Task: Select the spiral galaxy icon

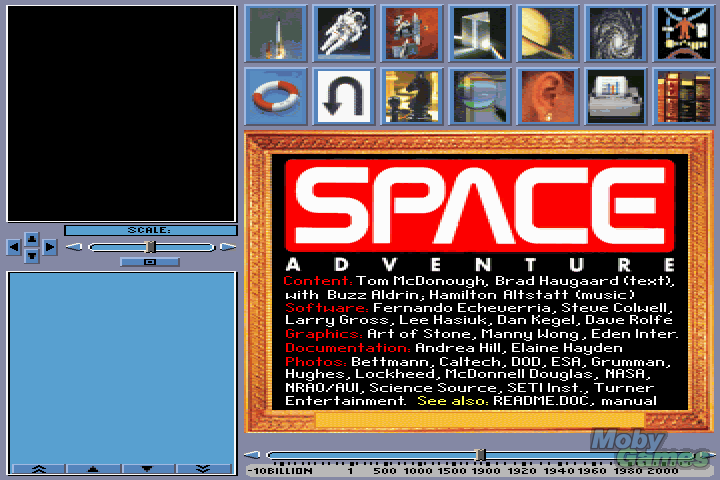Action: (616, 32)
